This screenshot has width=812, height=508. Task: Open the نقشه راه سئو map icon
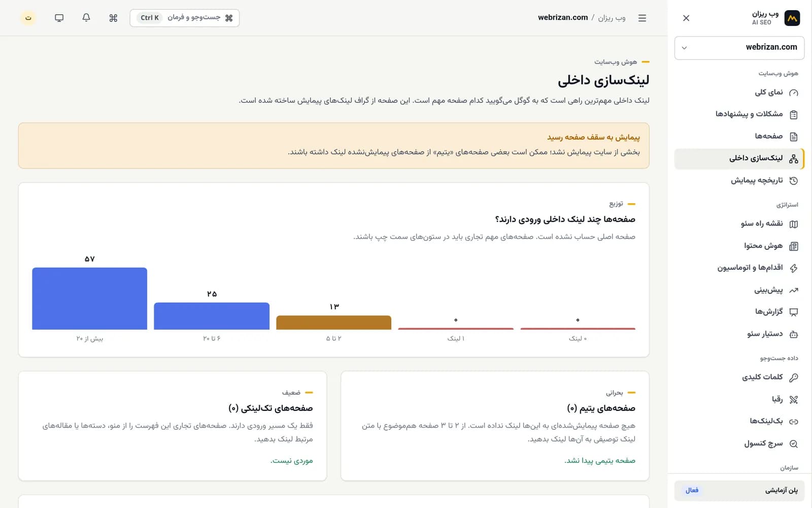[x=794, y=224]
